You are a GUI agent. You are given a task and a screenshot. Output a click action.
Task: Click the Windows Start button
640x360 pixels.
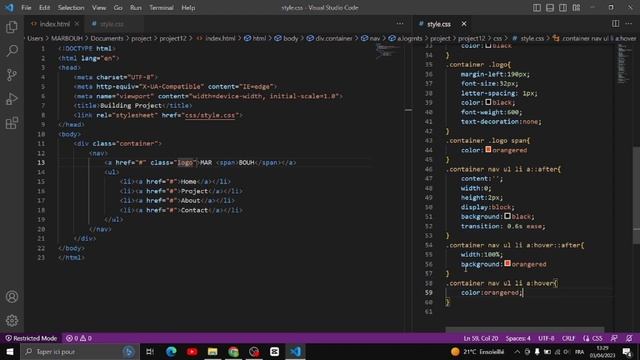click(x=10, y=351)
